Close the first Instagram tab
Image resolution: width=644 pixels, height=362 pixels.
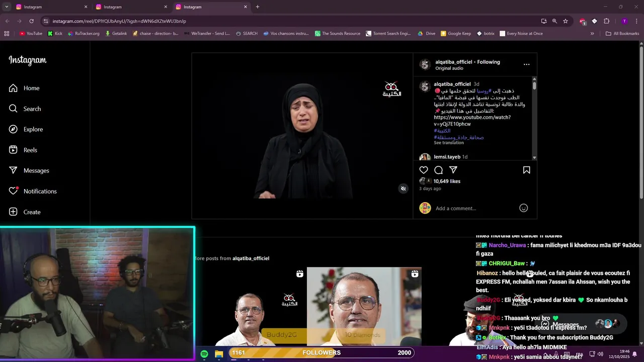[x=86, y=7]
